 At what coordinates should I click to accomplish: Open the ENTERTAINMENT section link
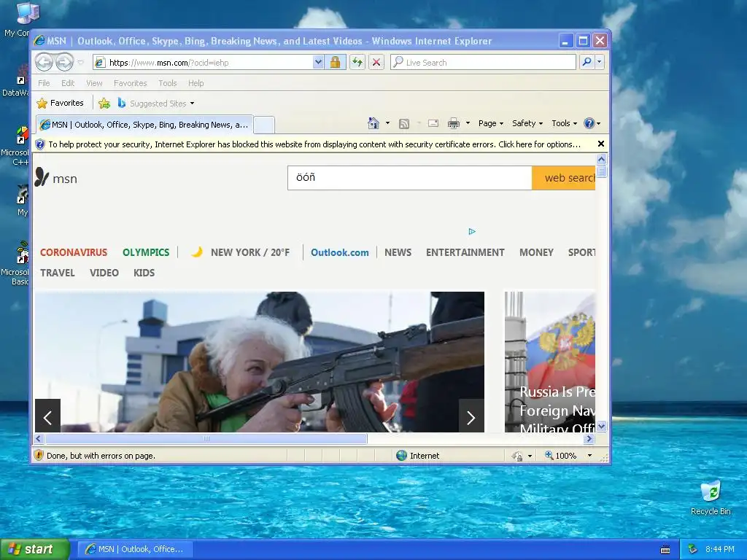tap(465, 252)
